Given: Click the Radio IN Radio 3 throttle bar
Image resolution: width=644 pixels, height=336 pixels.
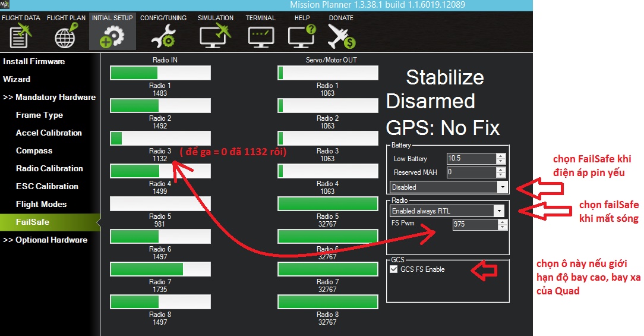Looking at the screenshot, I should 160,138.
